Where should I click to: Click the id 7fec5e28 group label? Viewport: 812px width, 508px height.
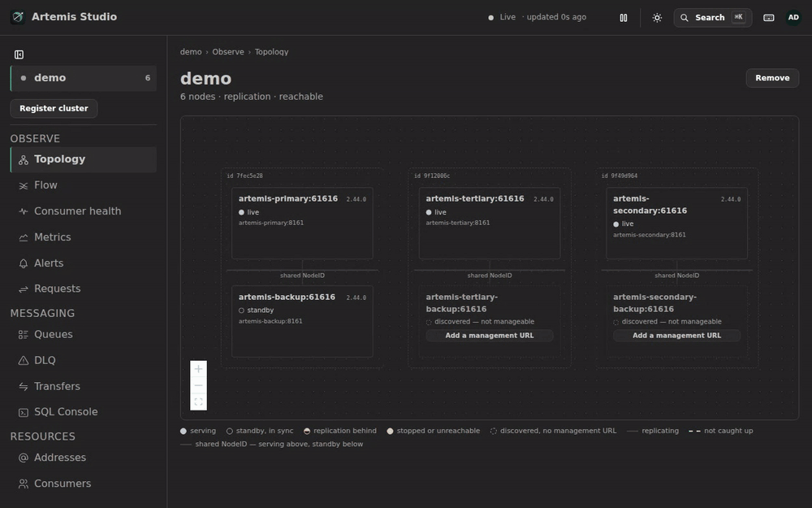coord(245,176)
